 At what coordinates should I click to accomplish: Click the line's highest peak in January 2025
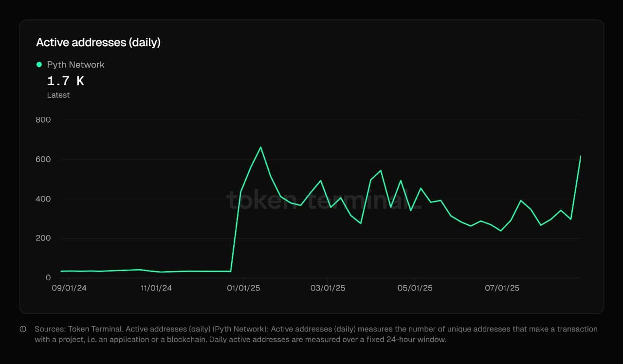click(x=260, y=147)
